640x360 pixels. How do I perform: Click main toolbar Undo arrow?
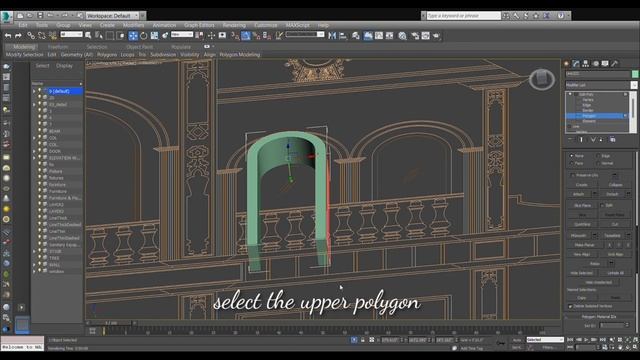[8, 36]
